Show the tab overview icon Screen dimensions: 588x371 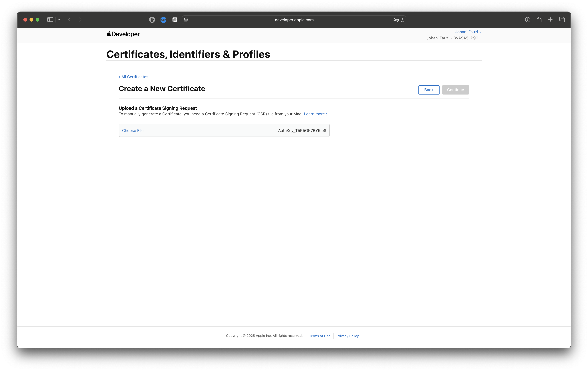pos(562,20)
